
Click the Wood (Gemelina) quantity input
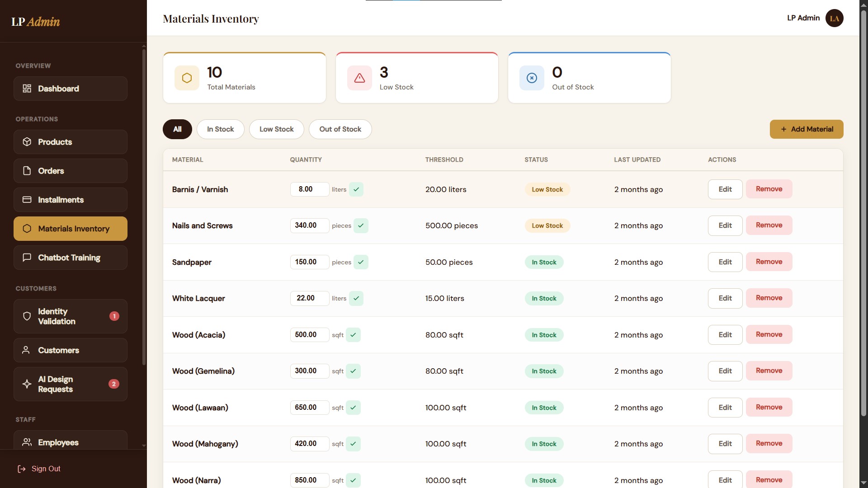(310, 371)
